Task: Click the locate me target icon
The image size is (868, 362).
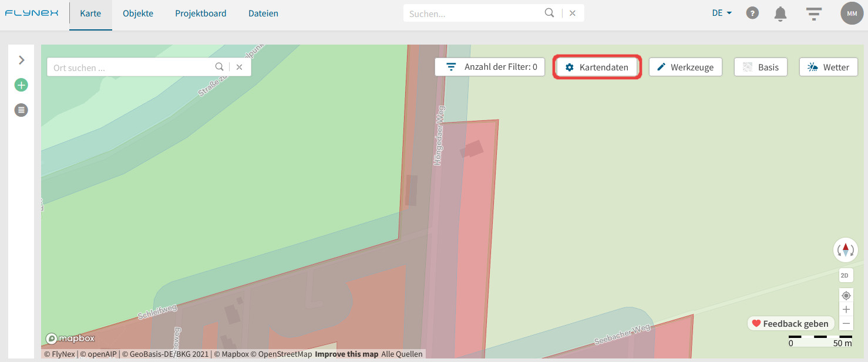Action: point(846,296)
